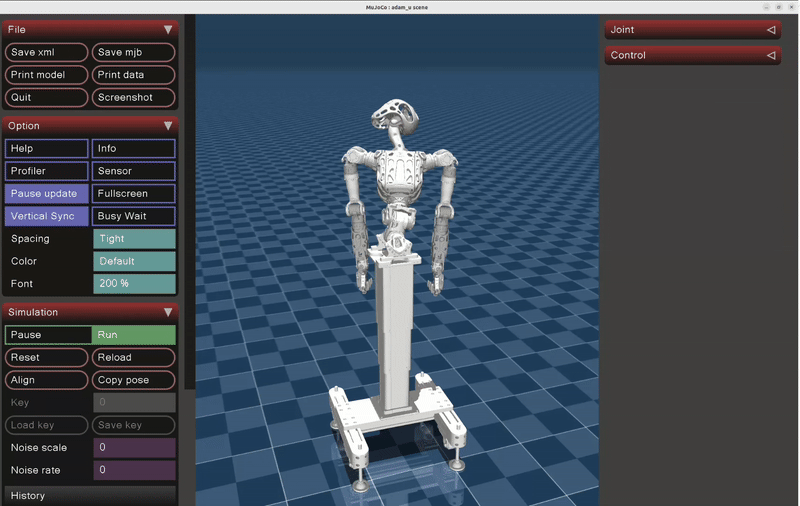Collapse the Simulation section triangle
800x506 pixels.
click(168, 312)
